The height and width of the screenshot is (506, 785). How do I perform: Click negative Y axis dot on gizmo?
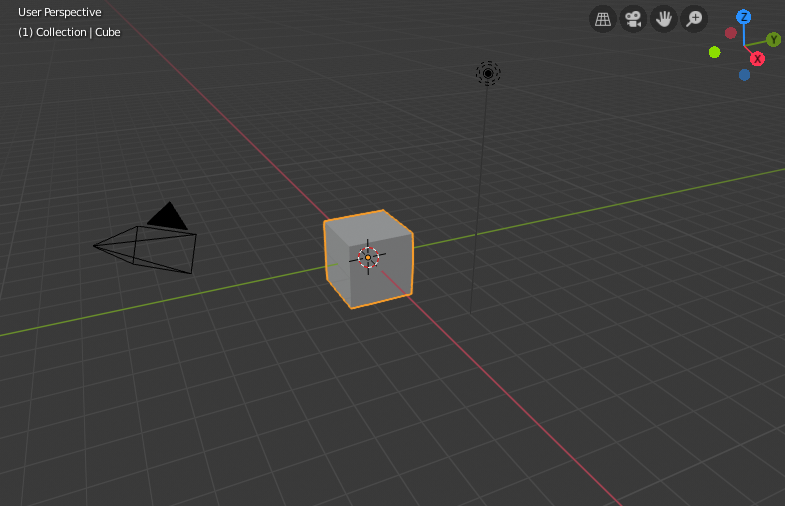point(714,52)
